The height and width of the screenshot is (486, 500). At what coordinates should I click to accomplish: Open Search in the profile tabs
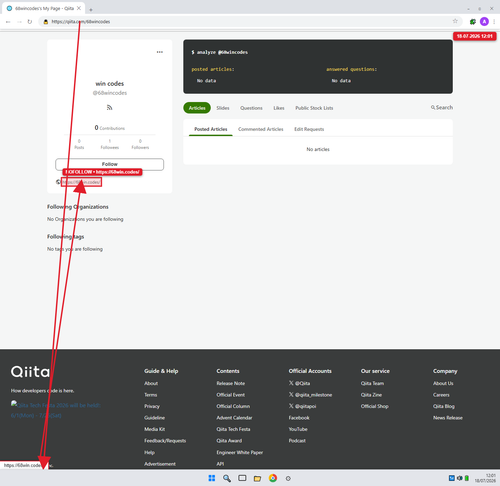[442, 107]
